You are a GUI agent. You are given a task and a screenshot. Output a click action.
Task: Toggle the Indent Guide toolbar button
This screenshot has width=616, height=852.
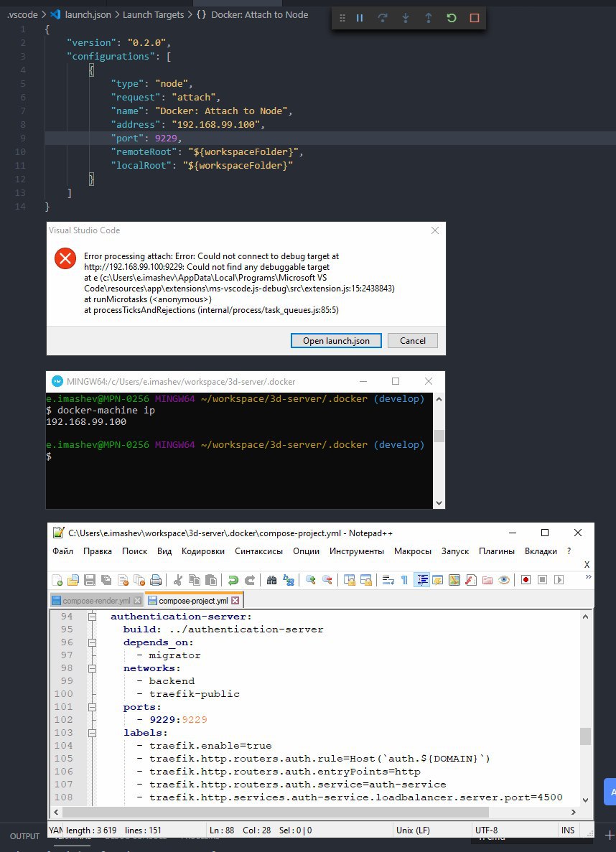(422, 580)
